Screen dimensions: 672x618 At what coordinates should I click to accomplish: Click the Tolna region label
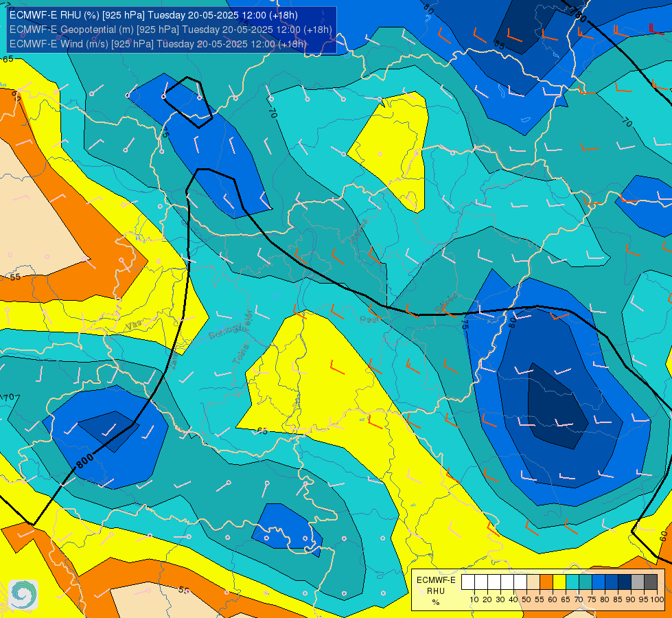tap(240, 354)
